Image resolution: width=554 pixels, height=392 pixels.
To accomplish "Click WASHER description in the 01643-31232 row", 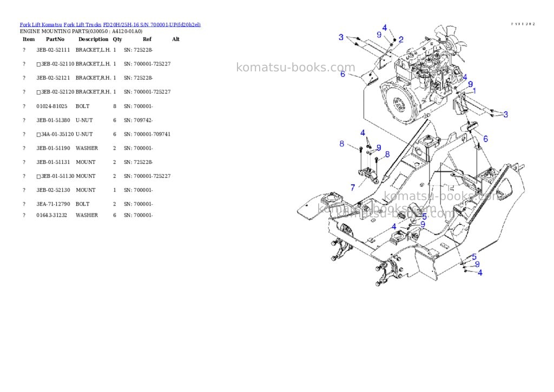I will point(87,215).
